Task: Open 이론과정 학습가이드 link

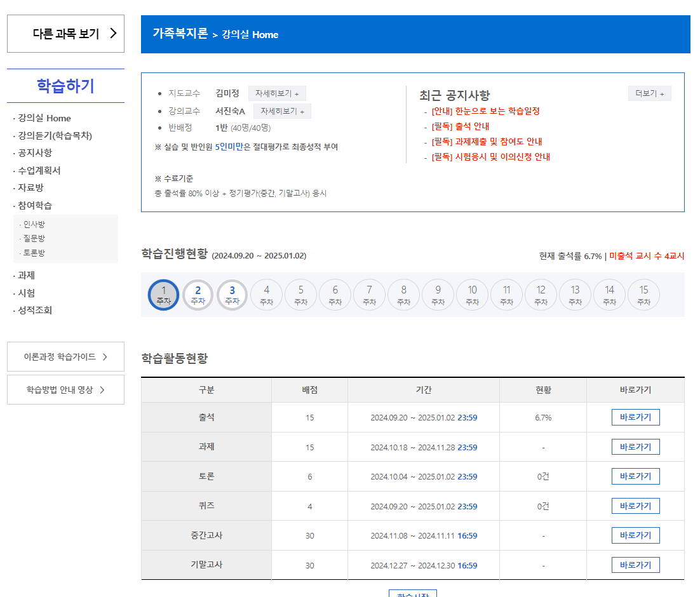Action: click(65, 357)
